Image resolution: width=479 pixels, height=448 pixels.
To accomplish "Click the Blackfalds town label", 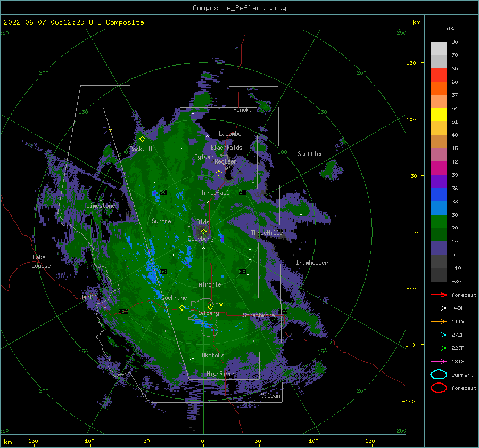I will pyautogui.click(x=226, y=148).
